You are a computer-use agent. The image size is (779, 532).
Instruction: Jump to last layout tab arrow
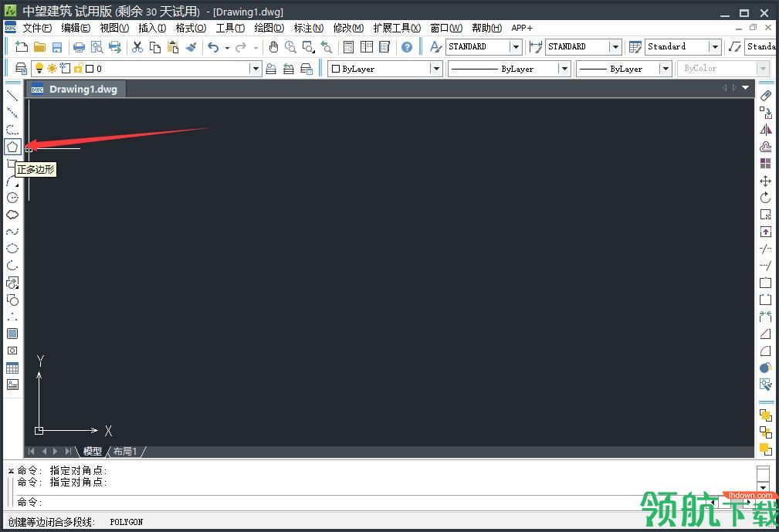68,451
